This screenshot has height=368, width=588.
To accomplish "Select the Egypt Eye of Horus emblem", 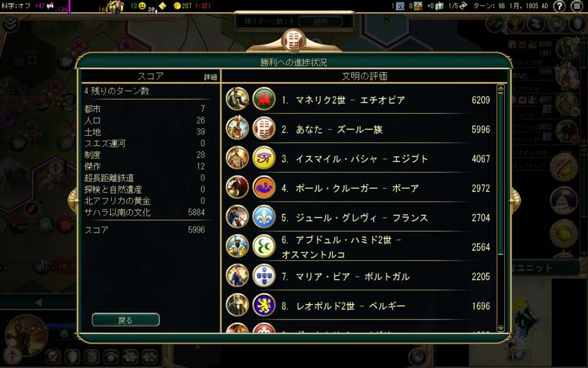I will coord(264,158).
